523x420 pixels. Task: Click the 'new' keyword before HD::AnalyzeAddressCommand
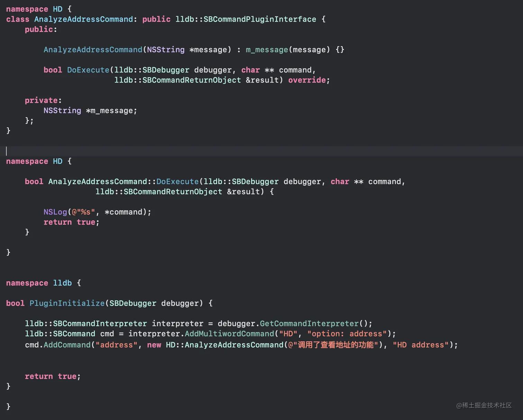point(154,345)
